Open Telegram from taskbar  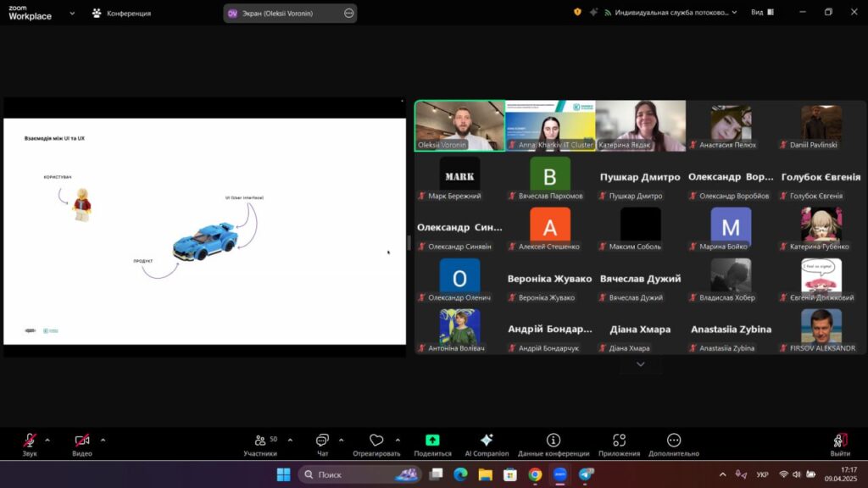point(586,474)
